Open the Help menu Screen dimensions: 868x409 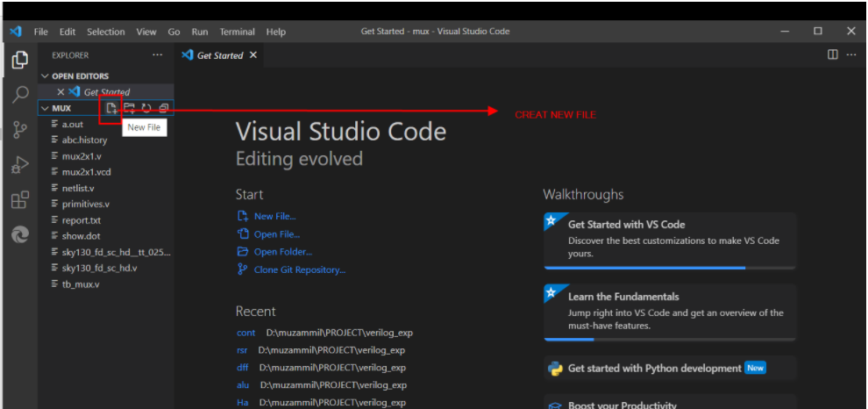(x=275, y=32)
